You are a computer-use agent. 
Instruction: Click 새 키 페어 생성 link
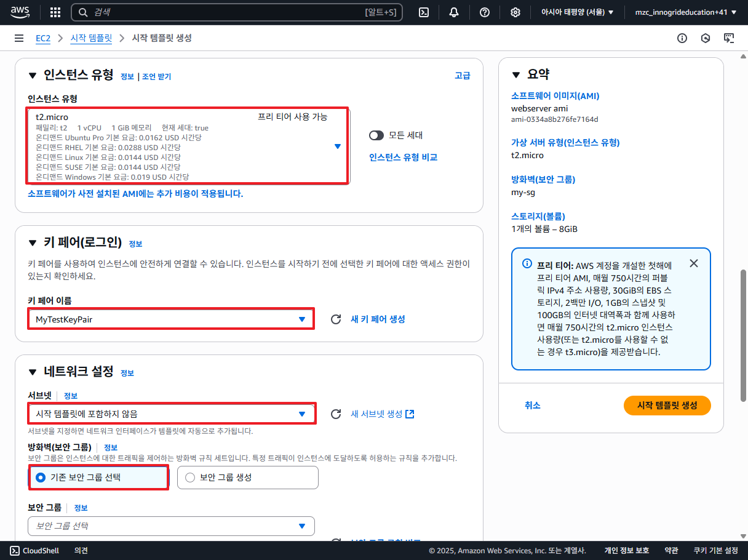click(378, 319)
